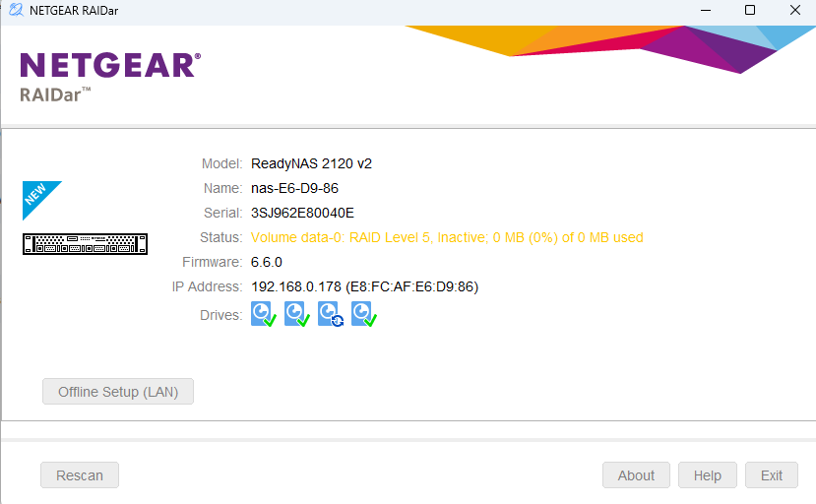Image resolution: width=816 pixels, height=504 pixels.
Task: Click the yellow volume data-0 status text
Action: tap(447, 237)
